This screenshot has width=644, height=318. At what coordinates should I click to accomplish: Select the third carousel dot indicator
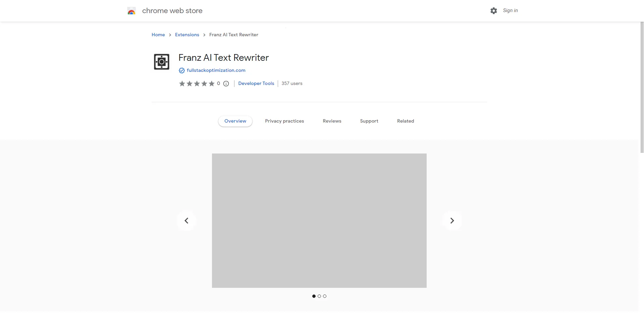[325, 296]
